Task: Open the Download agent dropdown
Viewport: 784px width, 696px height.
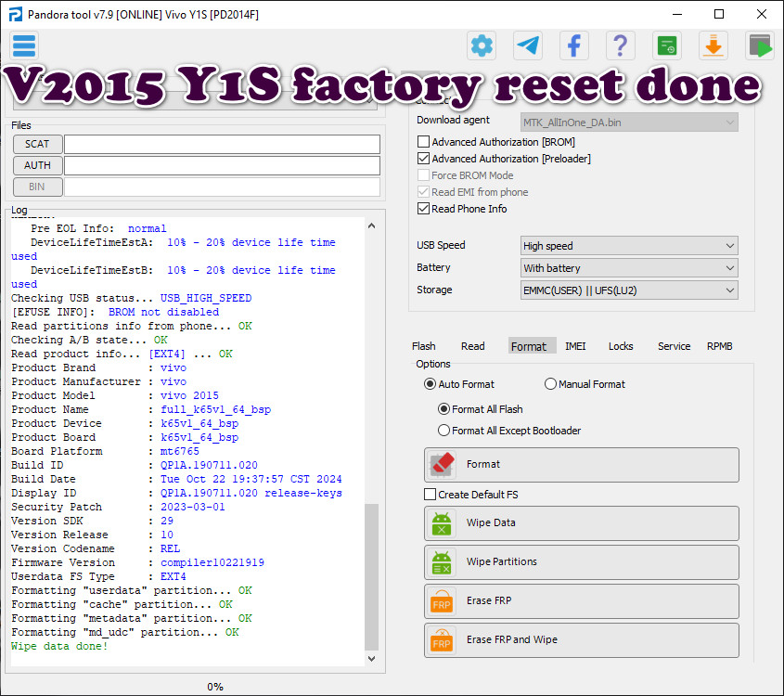Action: click(x=629, y=122)
